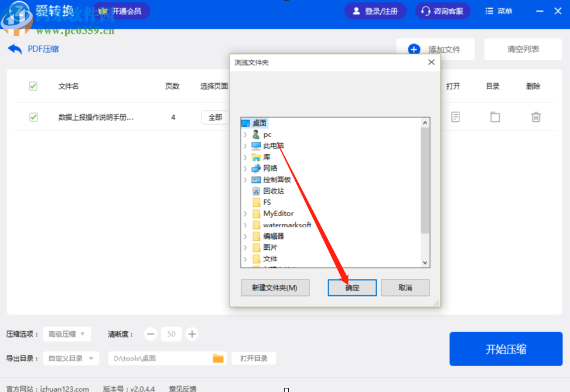Select the pc user folder icon
This screenshot has width=570, height=392.
click(256, 135)
